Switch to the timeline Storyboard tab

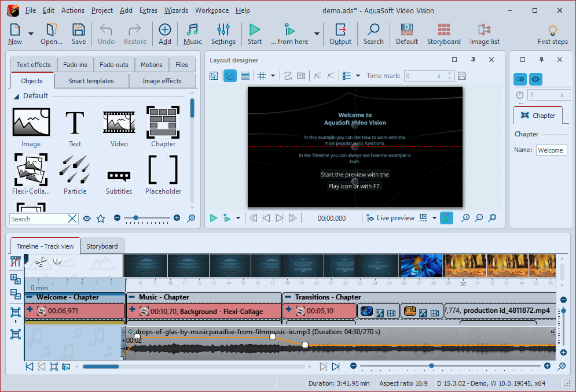click(102, 246)
